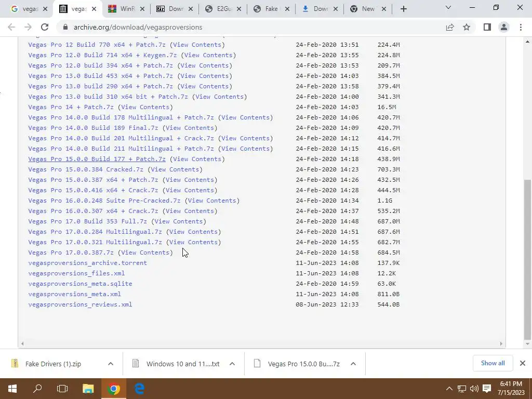The image size is (532, 399).
Task: Open a new tab with plus button
Action: click(x=403, y=9)
